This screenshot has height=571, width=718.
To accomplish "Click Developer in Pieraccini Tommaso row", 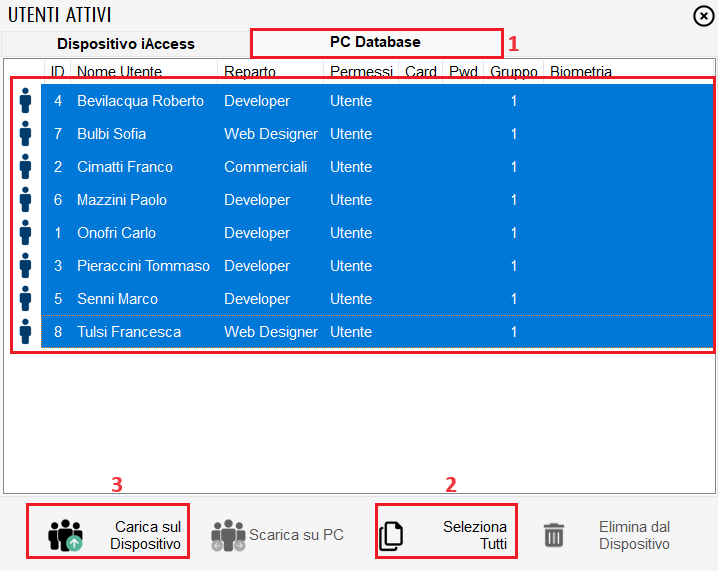I will tap(257, 266).
